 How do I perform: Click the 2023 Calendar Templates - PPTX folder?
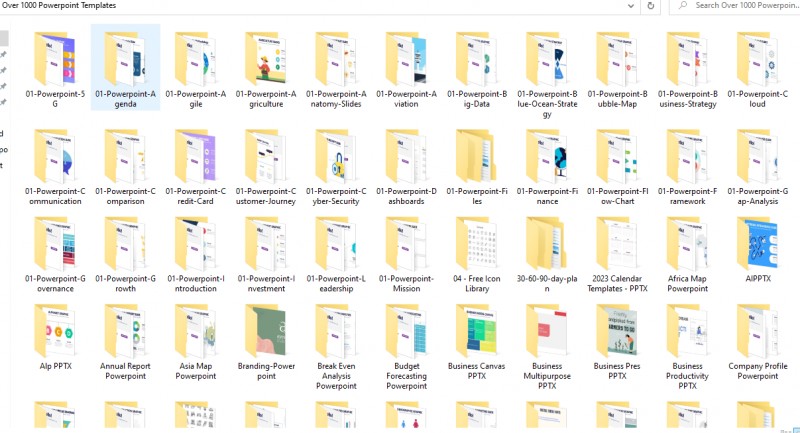(617, 254)
